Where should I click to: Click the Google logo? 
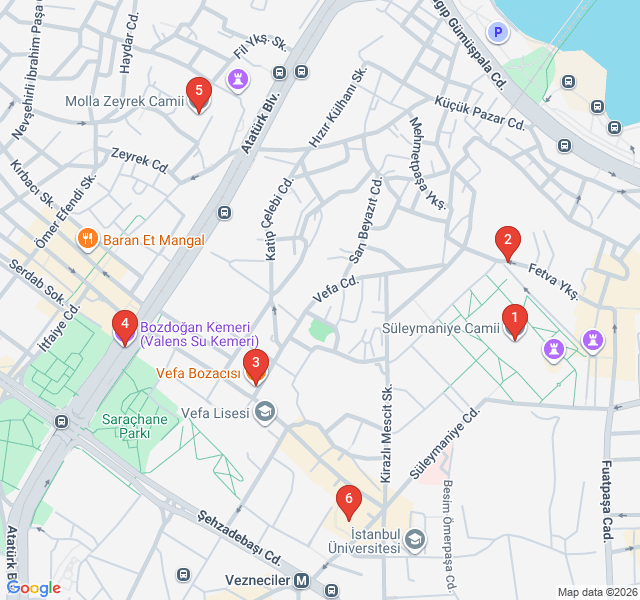pyautogui.click(x=33, y=588)
